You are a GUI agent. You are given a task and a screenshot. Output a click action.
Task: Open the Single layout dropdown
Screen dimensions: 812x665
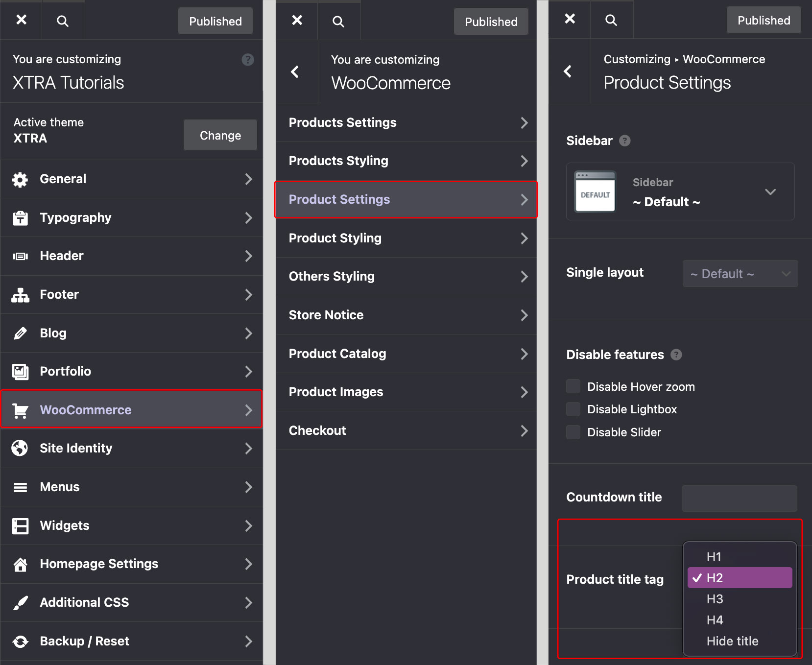coord(740,274)
